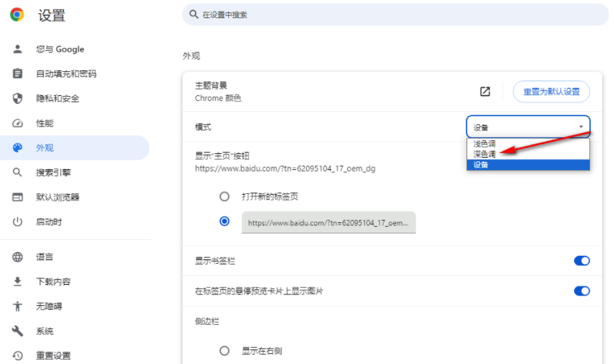Choose highlighted 设备 option in dropdown list
Screen dimensions: 614x364
tap(528, 165)
